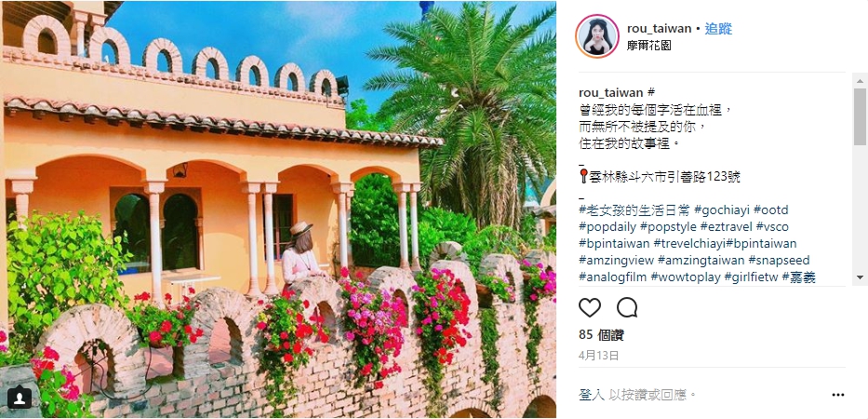Like the post with heart icon
This screenshot has height=419, width=868.
tap(590, 307)
